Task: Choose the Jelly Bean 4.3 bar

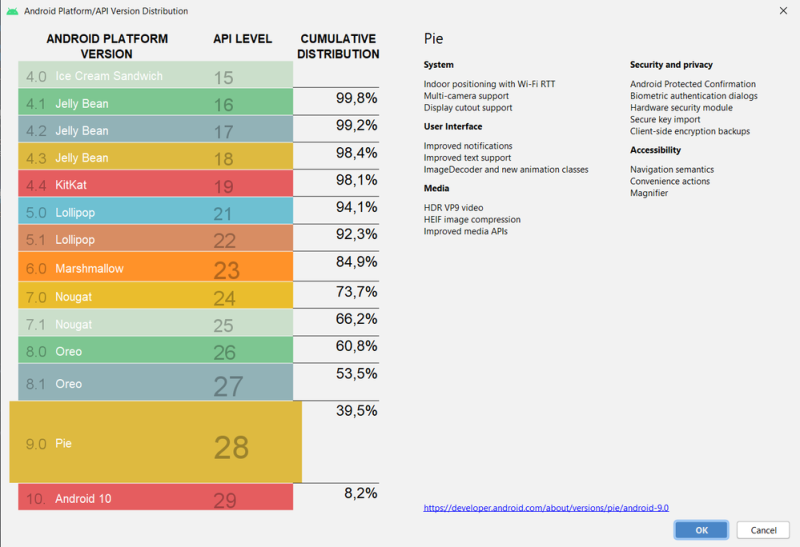Action: (x=155, y=157)
